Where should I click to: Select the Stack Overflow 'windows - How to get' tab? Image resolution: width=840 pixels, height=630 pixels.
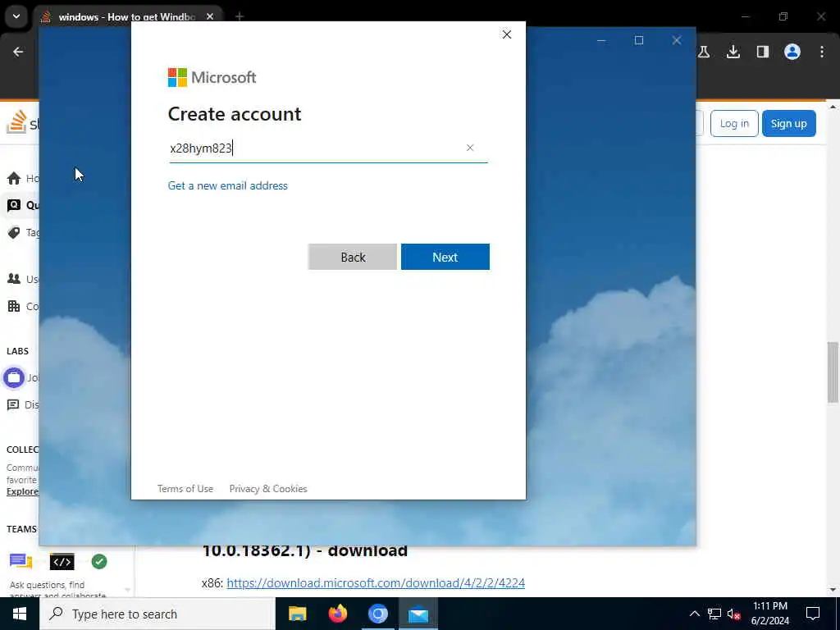tap(126, 17)
